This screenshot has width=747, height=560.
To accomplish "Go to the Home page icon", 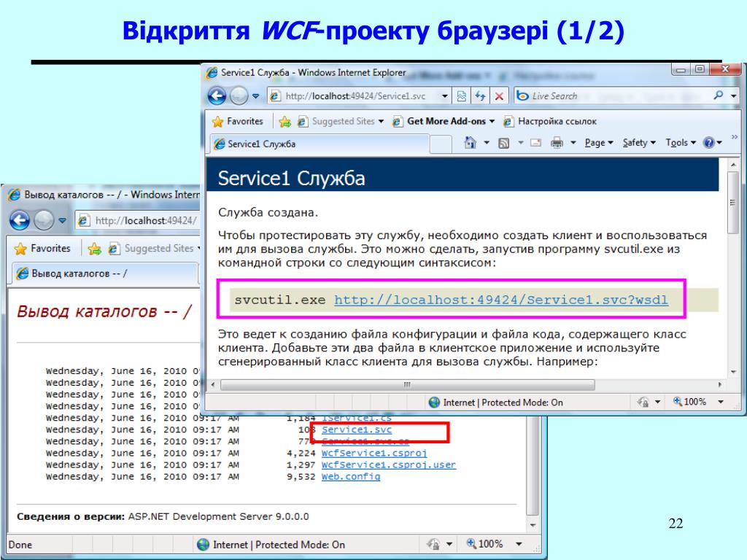I will (x=471, y=142).
